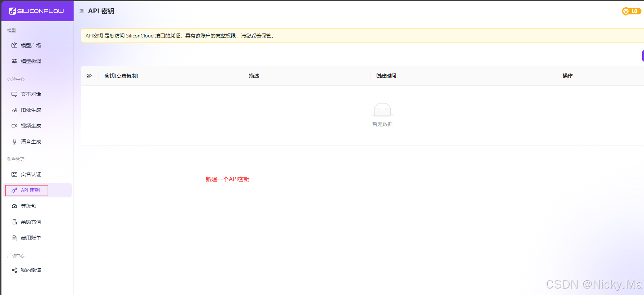Click the 密钥(点击复制) column header
Viewport: 644px width, 295px height.
click(121, 76)
